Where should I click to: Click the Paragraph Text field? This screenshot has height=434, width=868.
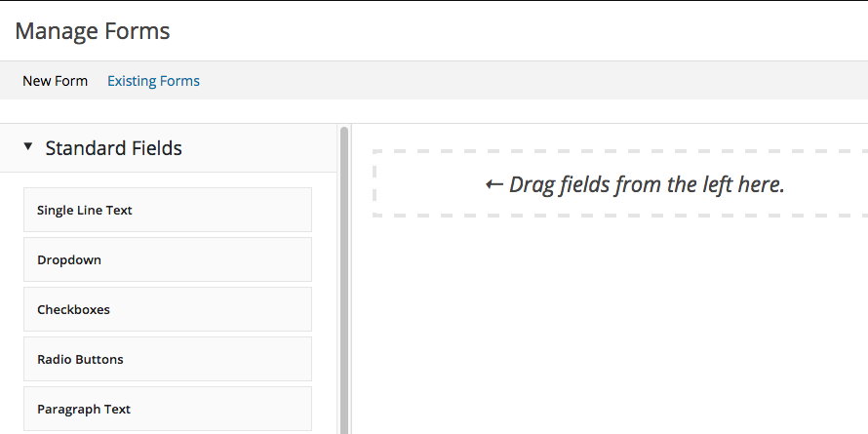pos(168,409)
